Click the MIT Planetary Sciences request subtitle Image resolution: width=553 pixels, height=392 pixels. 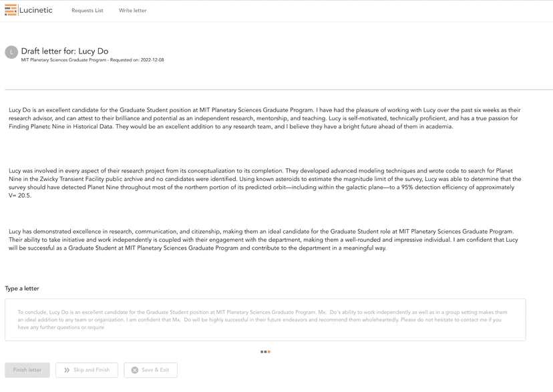[92, 60]
